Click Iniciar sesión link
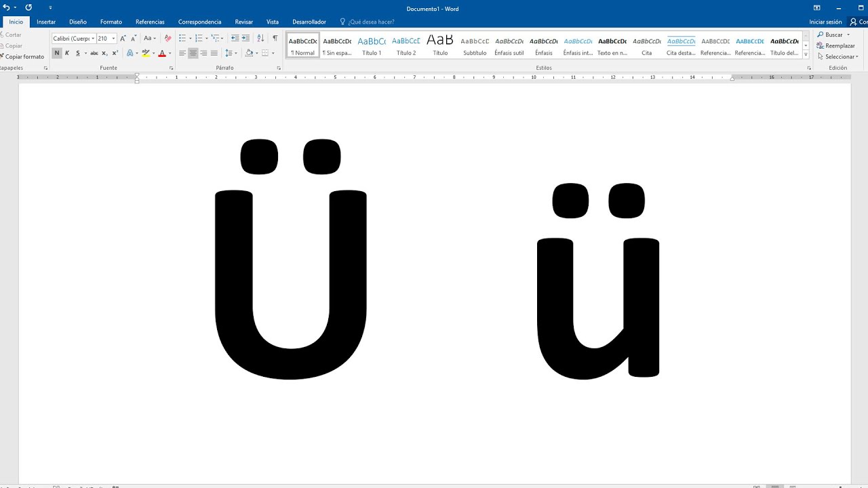This screenshot has height=488, width=868. [x=825, y=22]
